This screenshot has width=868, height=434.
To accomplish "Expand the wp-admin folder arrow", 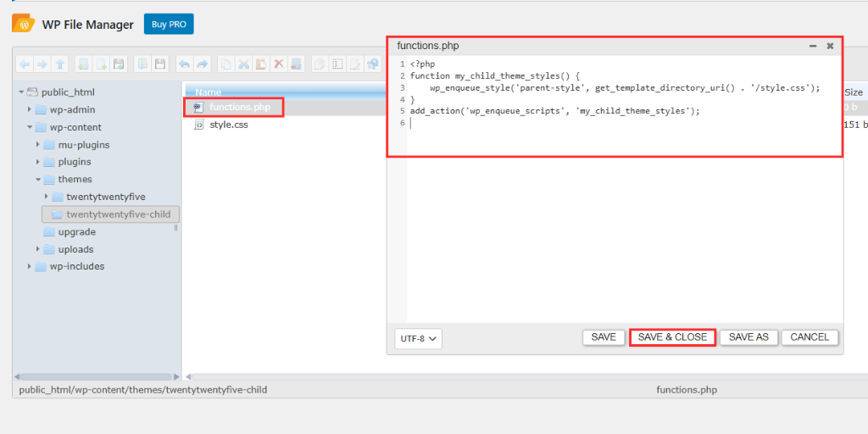I will 30,109.
